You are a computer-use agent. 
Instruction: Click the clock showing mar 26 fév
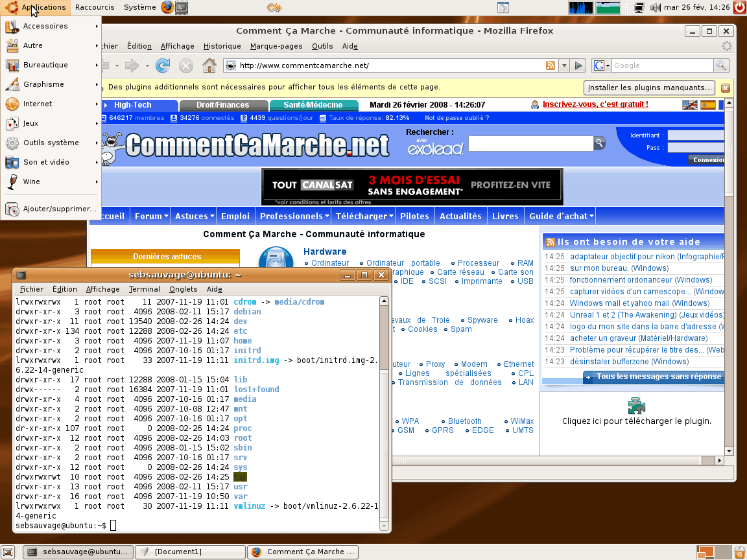pos(697,7)
